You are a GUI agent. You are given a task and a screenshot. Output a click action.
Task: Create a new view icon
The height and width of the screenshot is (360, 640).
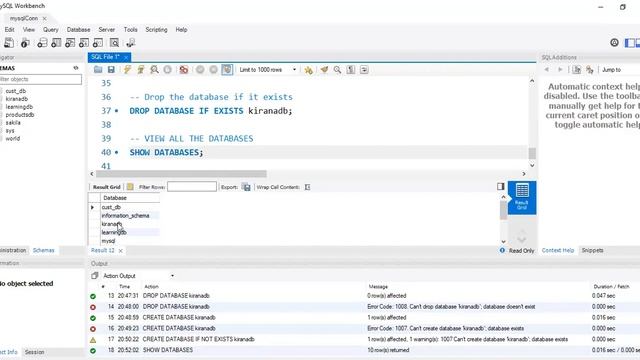70,42
